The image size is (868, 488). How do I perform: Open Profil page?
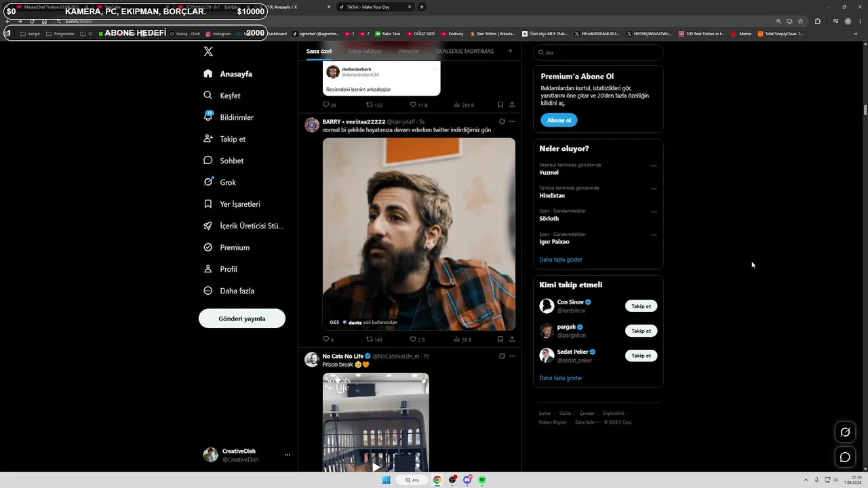point(220,269)
